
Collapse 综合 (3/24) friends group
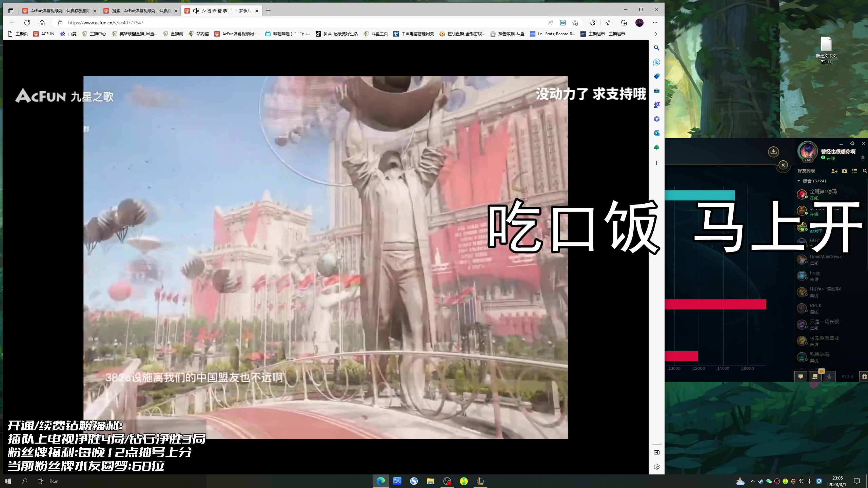tap(811, 181)
